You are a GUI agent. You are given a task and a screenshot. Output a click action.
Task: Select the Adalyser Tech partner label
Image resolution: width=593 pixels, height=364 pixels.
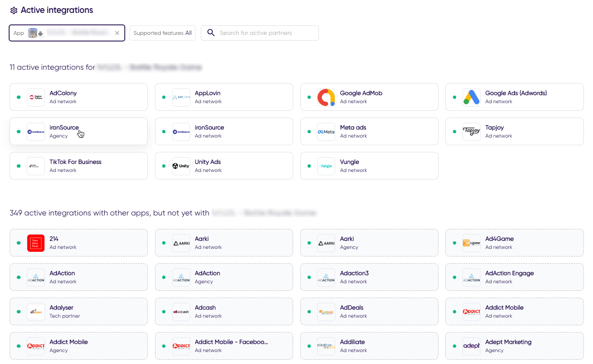(65, 316)
